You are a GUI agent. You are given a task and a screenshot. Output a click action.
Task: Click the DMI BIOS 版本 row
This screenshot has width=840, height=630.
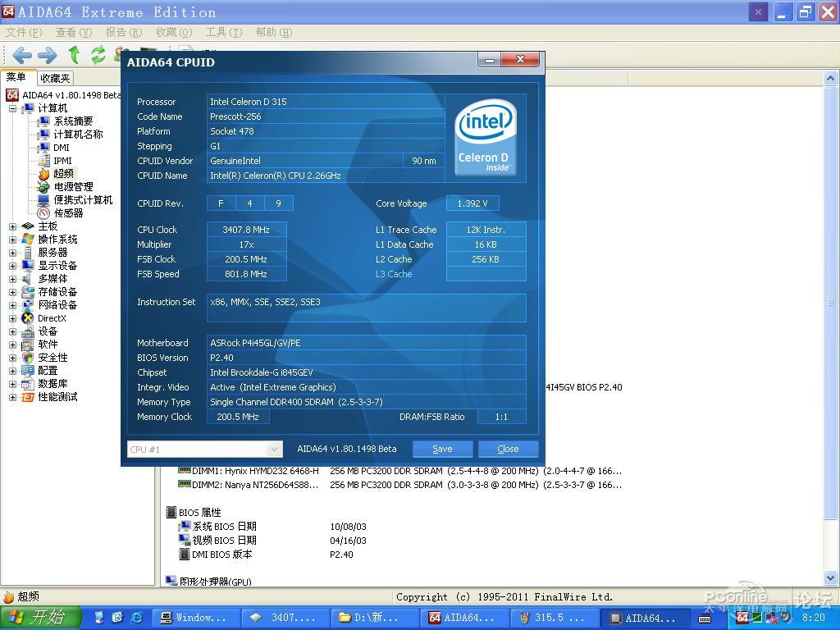tap(266, 555)
